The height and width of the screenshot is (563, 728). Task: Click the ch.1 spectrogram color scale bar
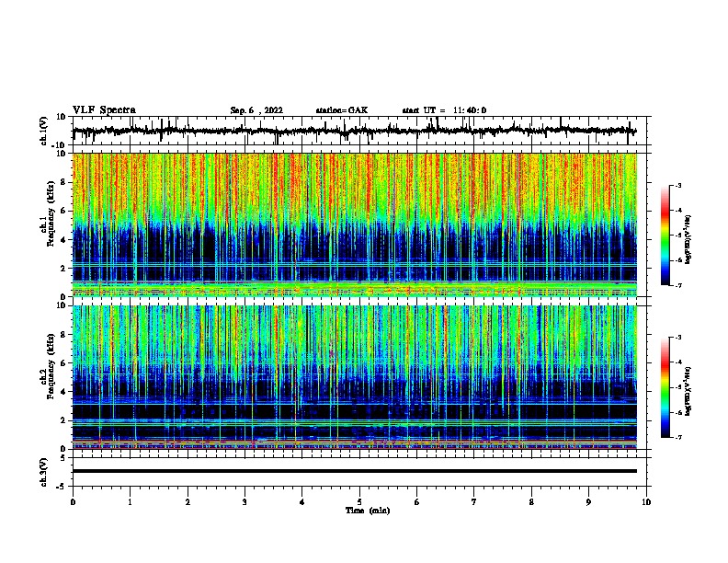(x=665, y=236)
